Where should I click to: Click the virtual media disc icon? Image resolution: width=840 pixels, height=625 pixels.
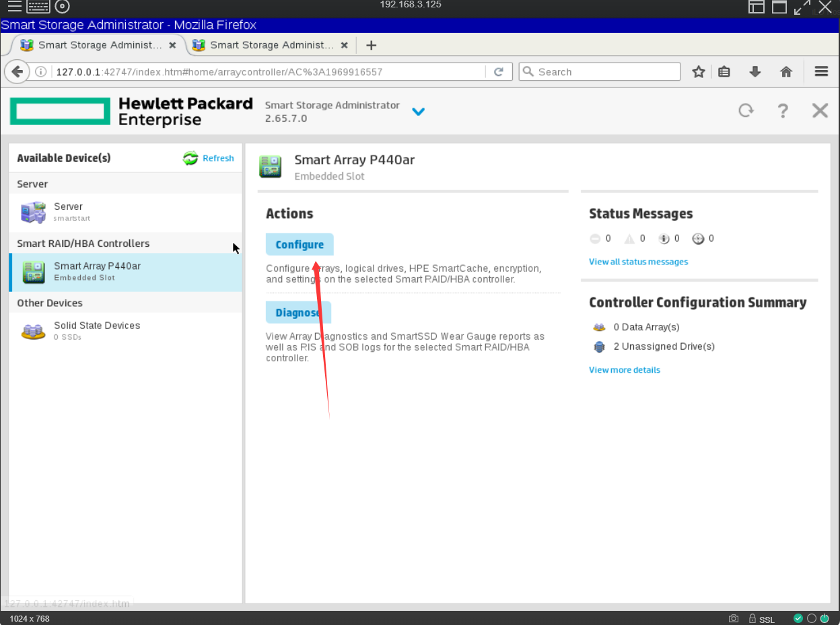63,7
